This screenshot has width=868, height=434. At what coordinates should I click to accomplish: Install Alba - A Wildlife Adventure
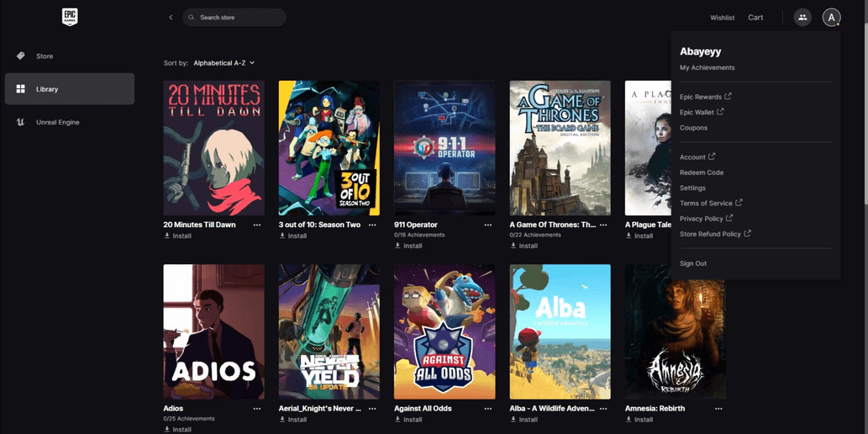click(x=523, y=419)
